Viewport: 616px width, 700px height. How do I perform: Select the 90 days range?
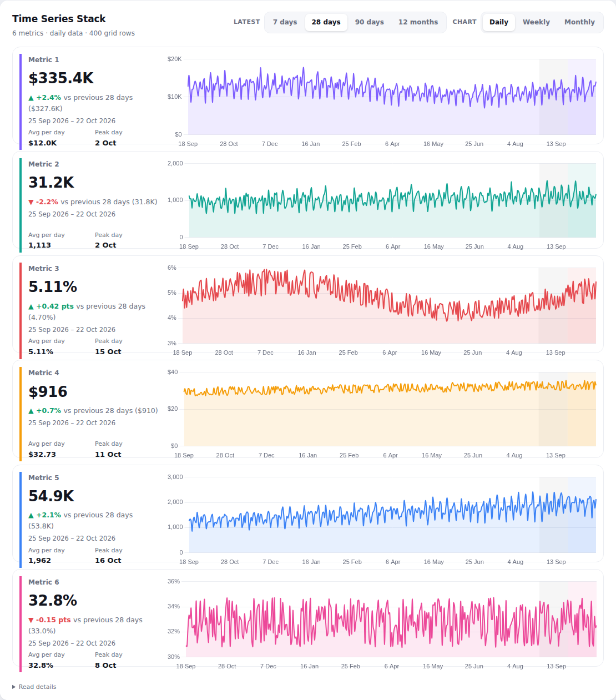369,22
